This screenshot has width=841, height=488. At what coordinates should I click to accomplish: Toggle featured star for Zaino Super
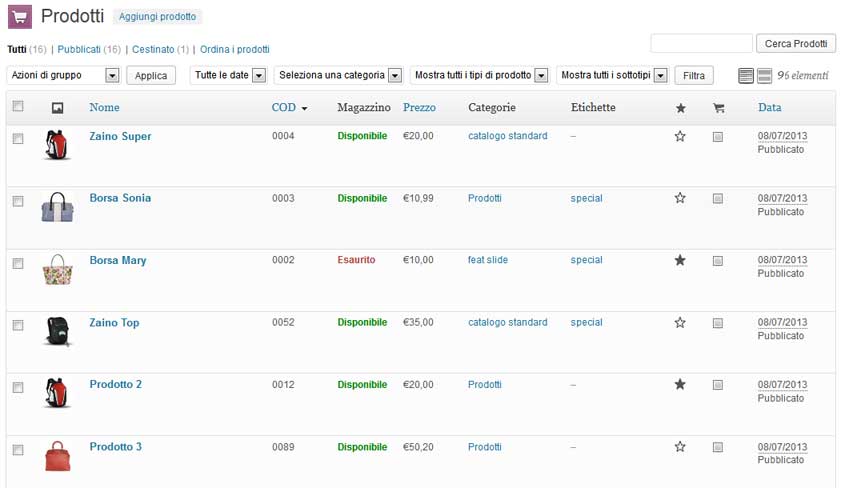pos(680,136)
